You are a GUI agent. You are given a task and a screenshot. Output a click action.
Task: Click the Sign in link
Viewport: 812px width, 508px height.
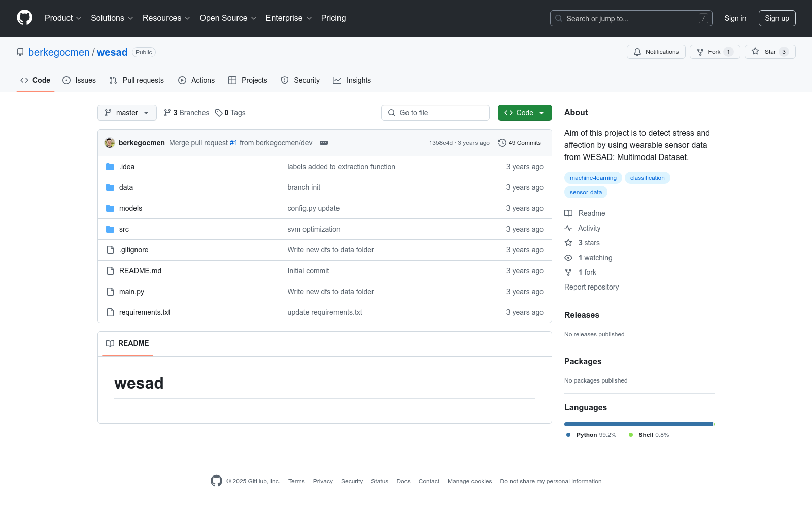coord(735,18)
